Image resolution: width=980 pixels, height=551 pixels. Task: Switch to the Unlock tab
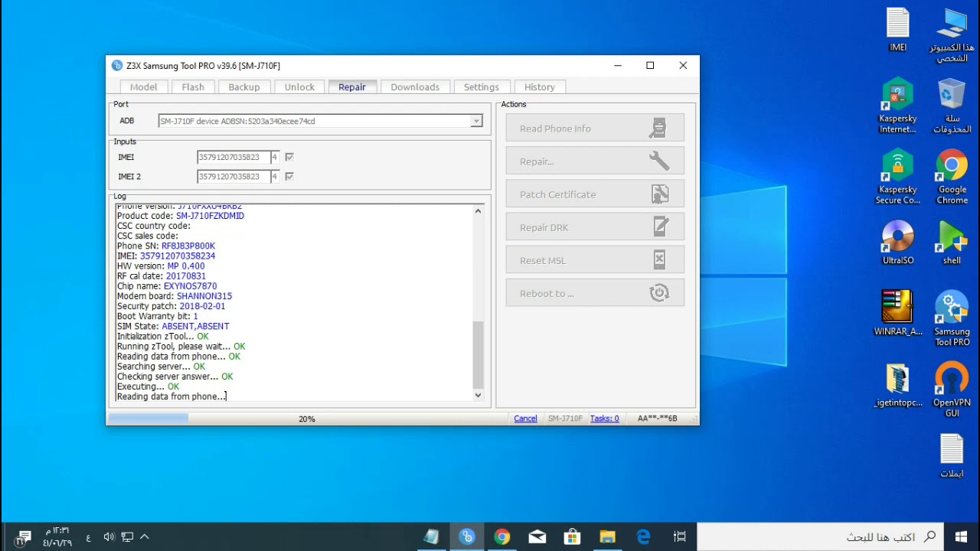coord(299,87)
